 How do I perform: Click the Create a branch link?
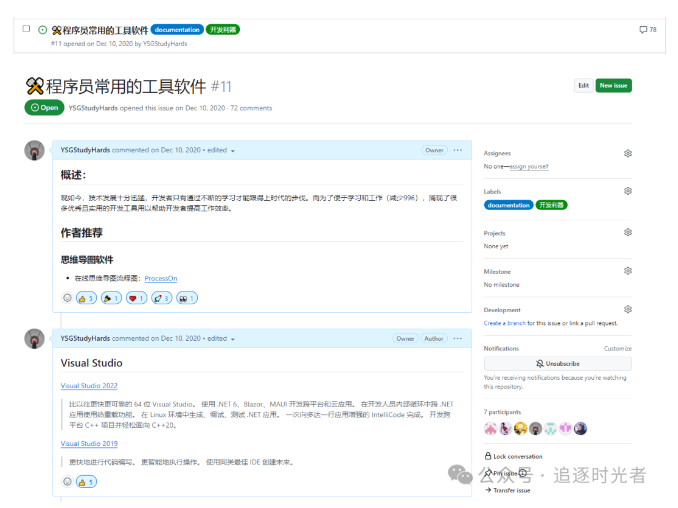[505, 323]
